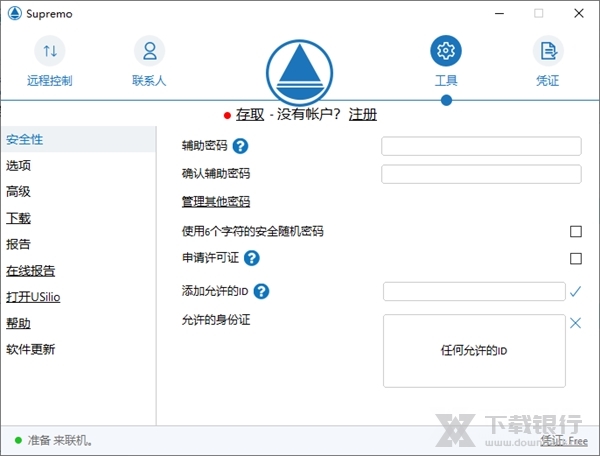Screen dimensions: 600x456
Task: Click the Supremo title bar logo
Action: [15, 13]
